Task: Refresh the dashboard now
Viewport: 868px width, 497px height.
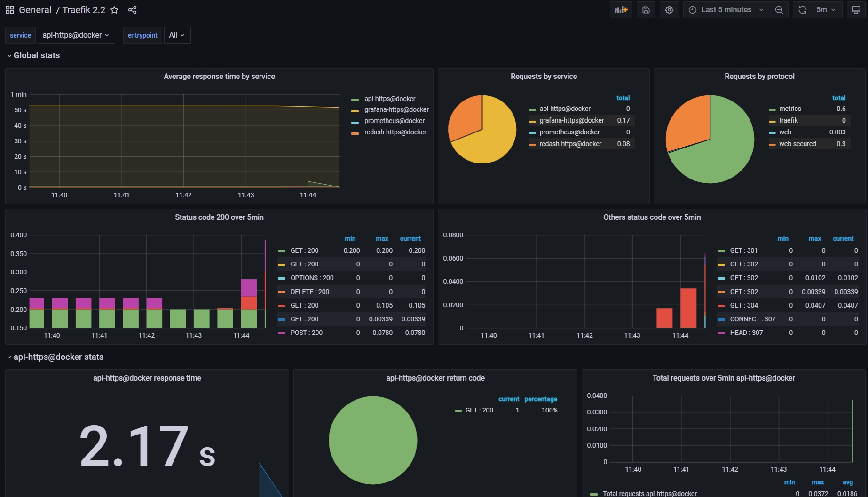Action: click(x=803, y=10)
